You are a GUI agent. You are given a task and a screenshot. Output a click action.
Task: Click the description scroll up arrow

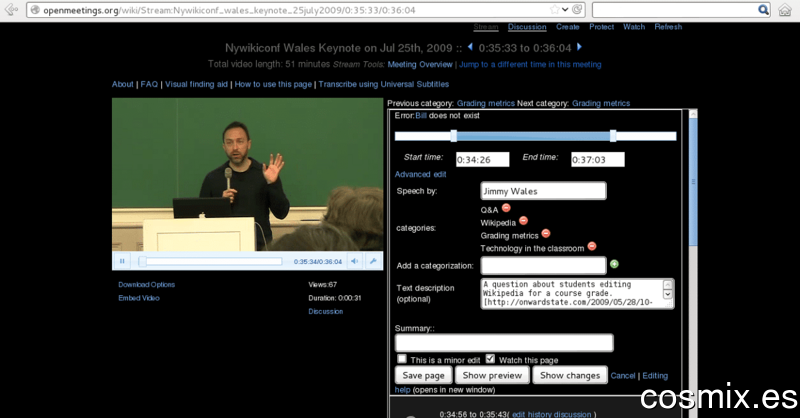(x=667, y=284)
